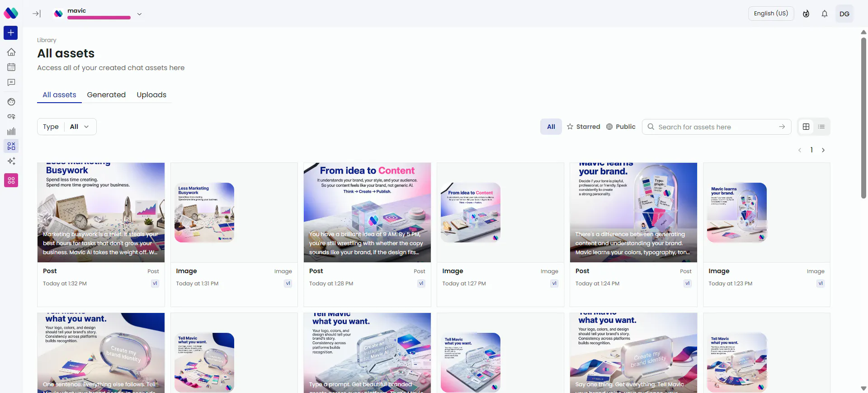
Task: Click the v1 badge on the 1:27 PM image
Action: point(554,284)
